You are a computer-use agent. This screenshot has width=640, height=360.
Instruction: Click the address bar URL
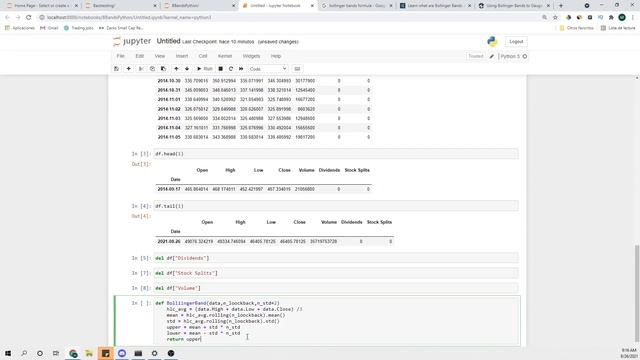pos(129,18)
